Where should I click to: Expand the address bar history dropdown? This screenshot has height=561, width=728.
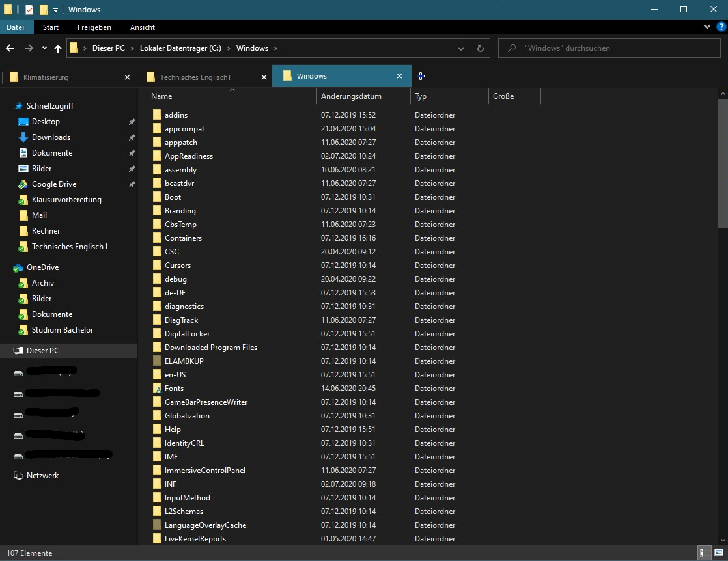[x=460, y=48]
